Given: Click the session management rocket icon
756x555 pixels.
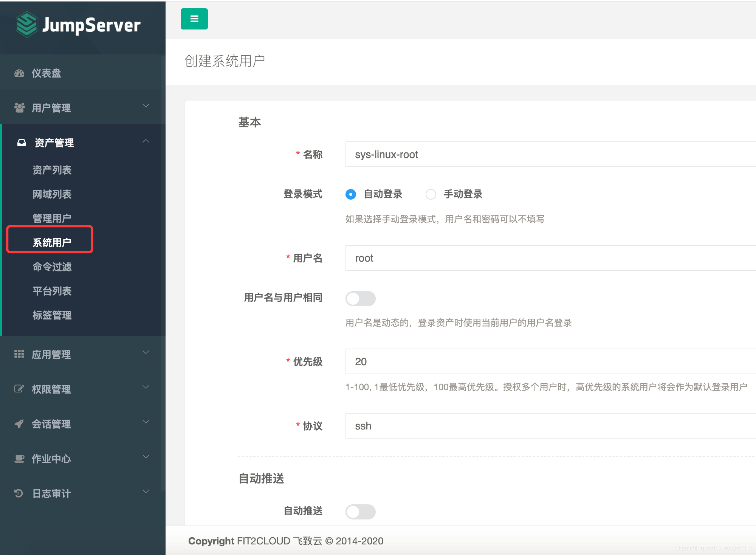Looking at the screenshot, I should (19, 424).
